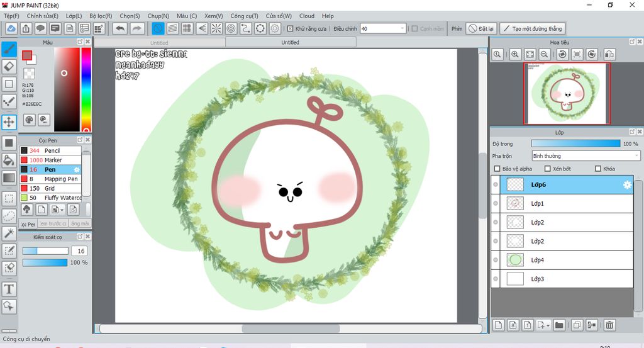Adjust the brush size slider
The image size is (644, 348).
(x=45, y=251)
